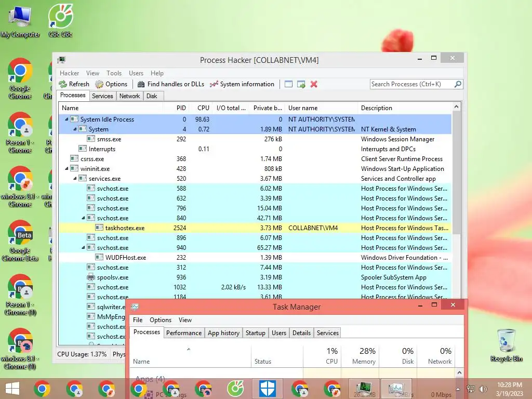532x399 pixels.
Task: Collapse the System Idle Process tree node
Action: [x=66, y=119]
